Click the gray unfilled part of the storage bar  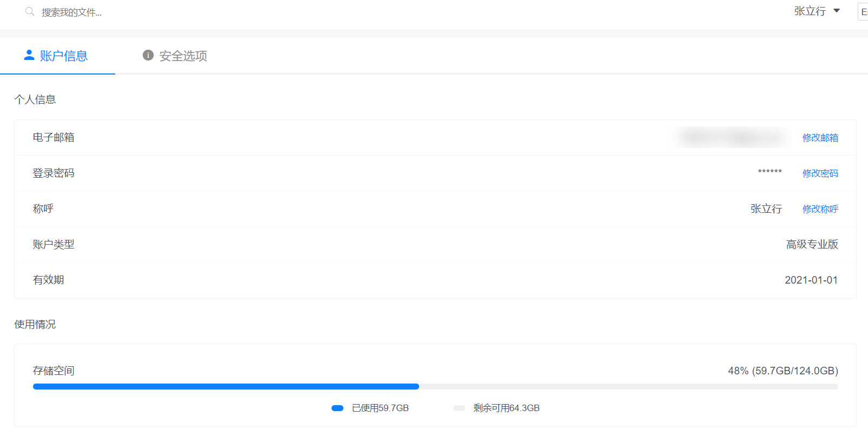tap(628, 386)
